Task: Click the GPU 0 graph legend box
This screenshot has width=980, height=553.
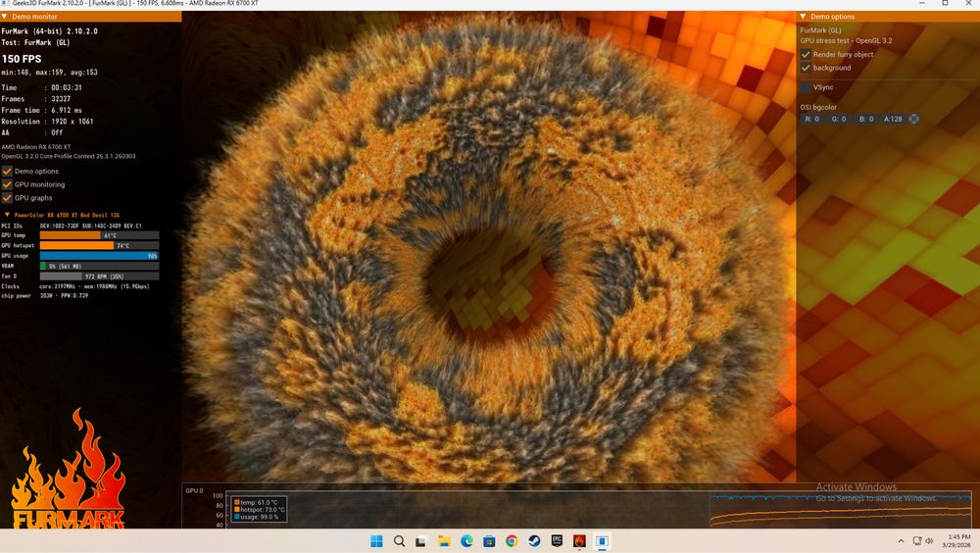Action: [260, 509]
